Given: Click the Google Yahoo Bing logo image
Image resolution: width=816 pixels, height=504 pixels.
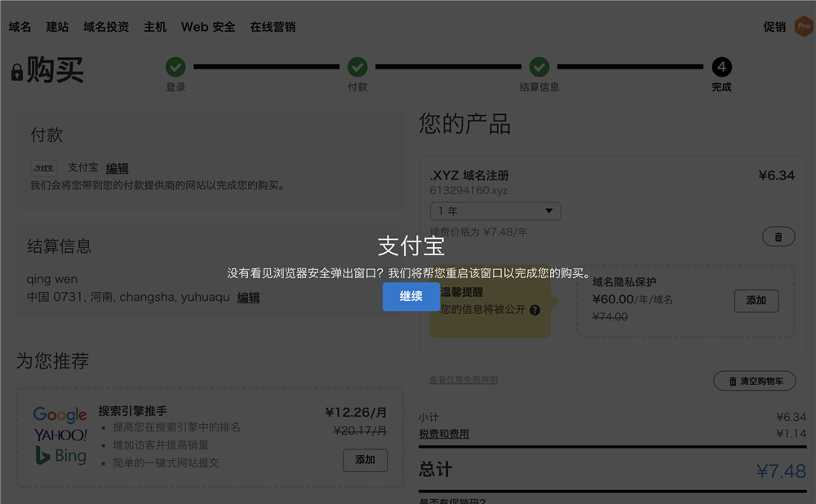Looking at the screenshot, I should (60, 435).
